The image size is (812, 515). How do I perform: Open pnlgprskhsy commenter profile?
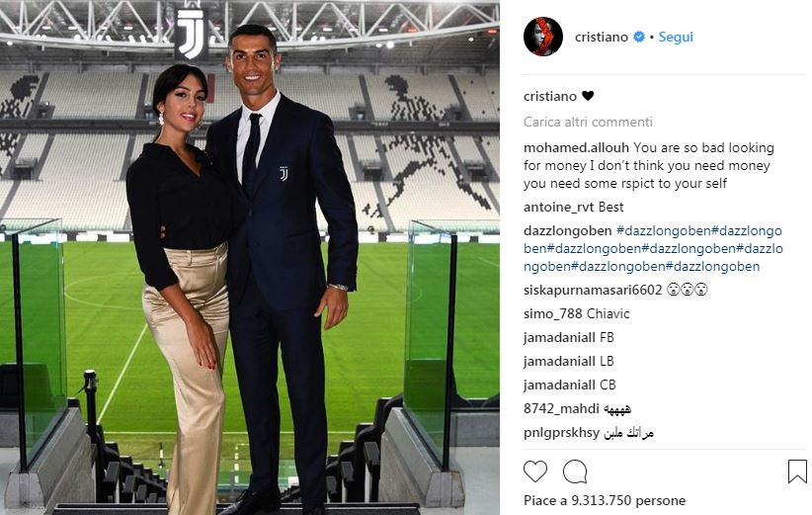pyautogui.click(x=561, y=432)
